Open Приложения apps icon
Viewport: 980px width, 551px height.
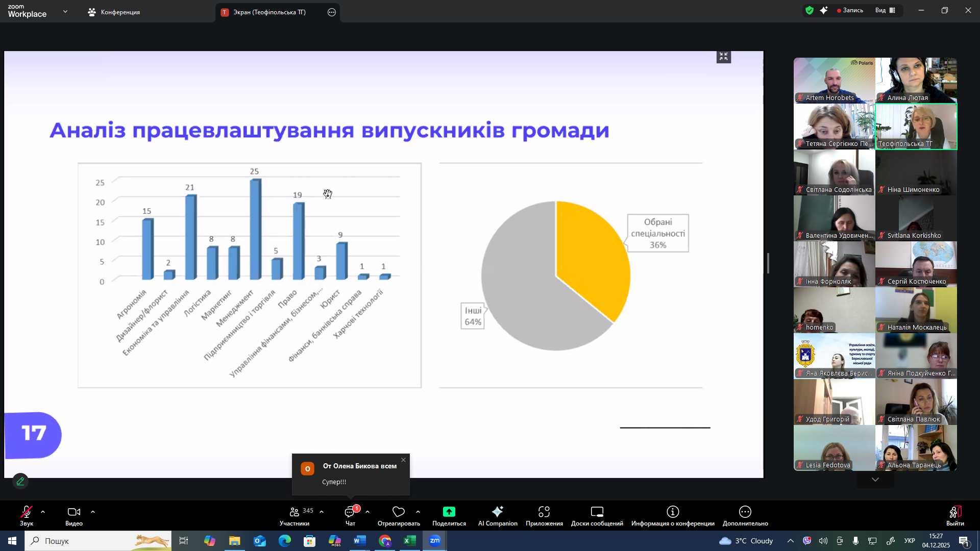point(544,512)
